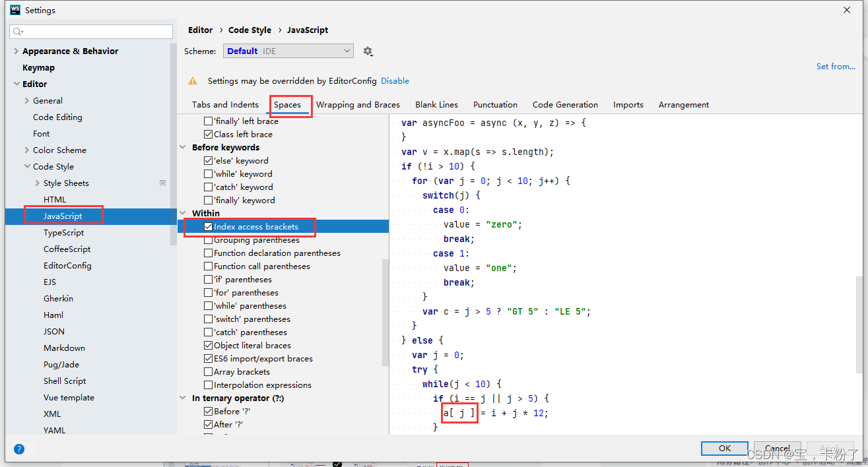Open Vue template code style
Screen dimensions: 868x467
click(x=69, y=398)
